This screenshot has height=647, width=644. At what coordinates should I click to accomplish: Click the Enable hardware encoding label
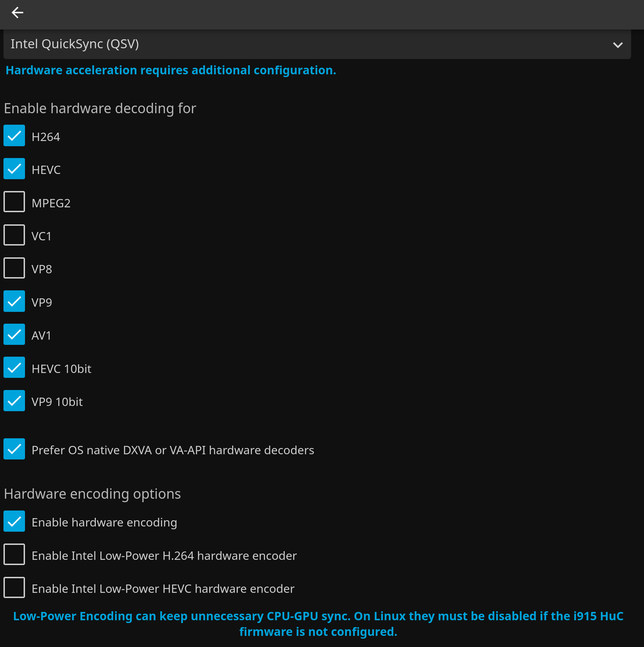coord(104,523)
